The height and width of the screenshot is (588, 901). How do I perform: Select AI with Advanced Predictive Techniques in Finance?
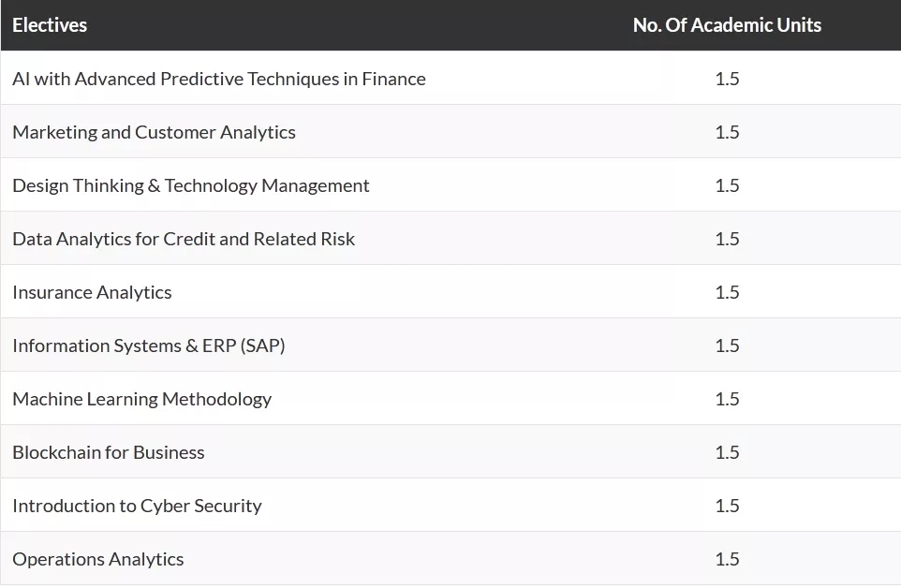(219, 79)
